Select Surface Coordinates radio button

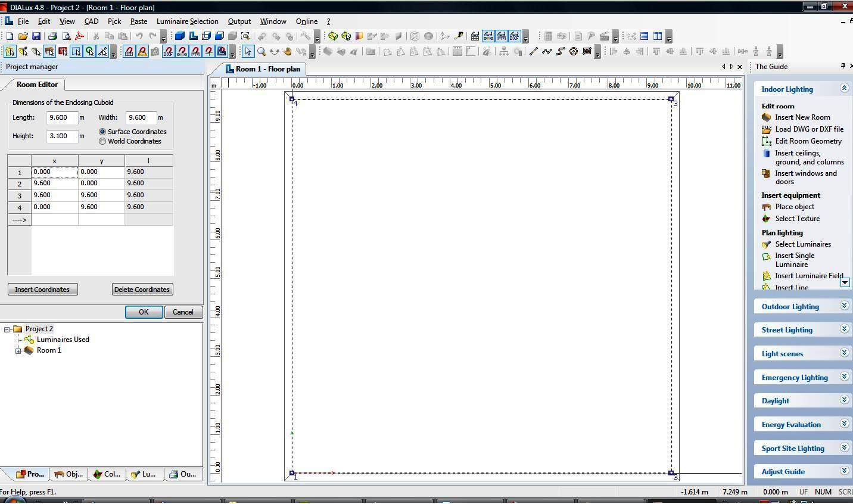click(x=102, y=132)
